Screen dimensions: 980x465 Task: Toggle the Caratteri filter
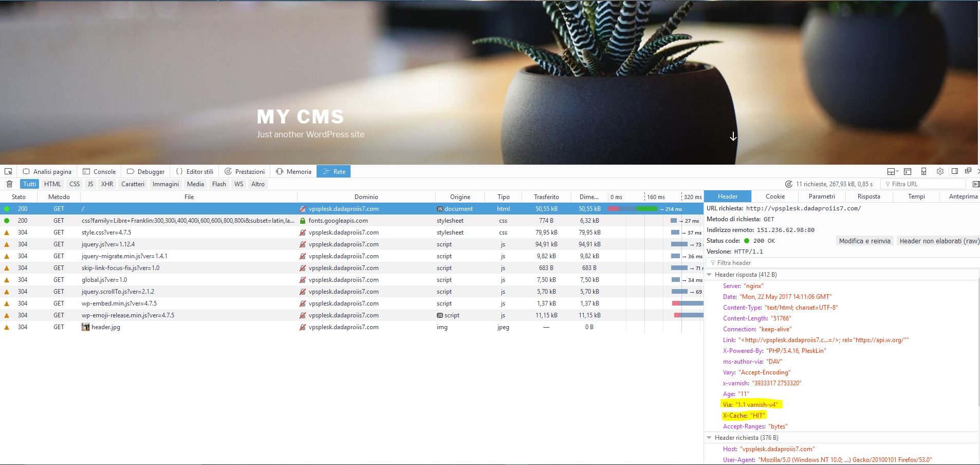point(133,184)
